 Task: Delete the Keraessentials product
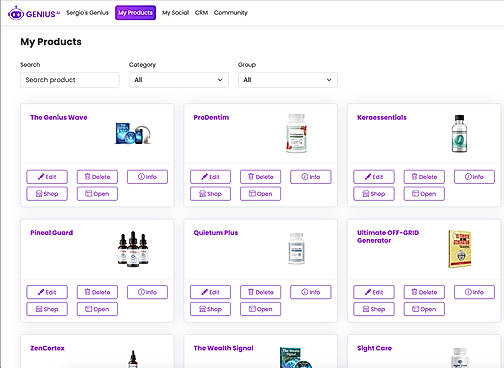click(x=424, y=177)
